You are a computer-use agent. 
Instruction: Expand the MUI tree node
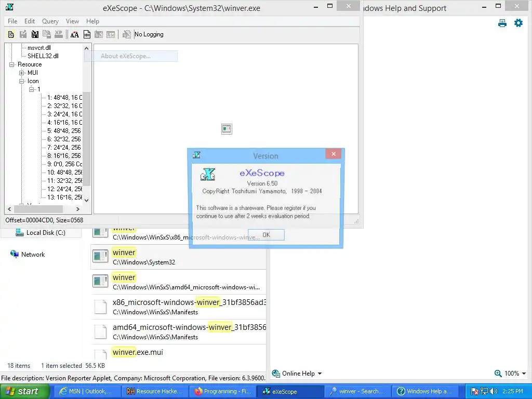coord(21,73)
